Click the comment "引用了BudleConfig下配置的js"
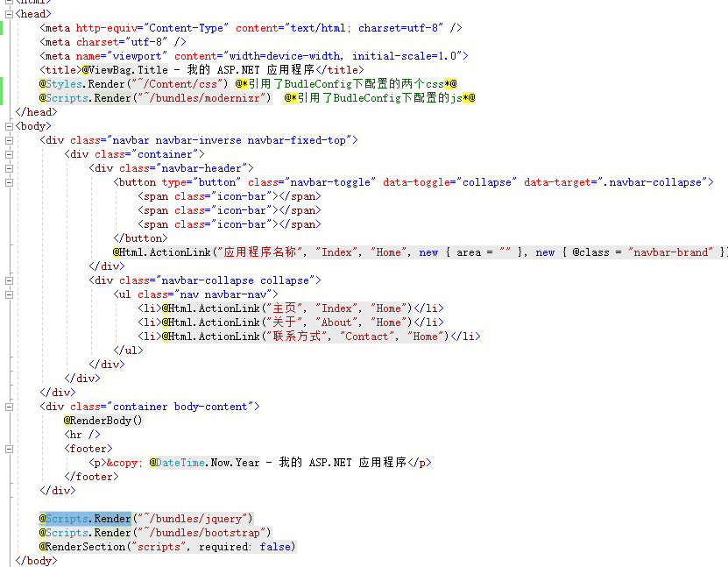Viewport: 728px width, 567px height. (x=380, y=98)
